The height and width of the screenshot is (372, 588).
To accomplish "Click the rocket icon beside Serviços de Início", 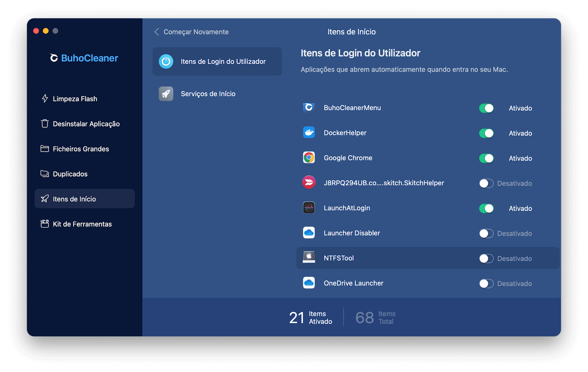I will [166, 93].
